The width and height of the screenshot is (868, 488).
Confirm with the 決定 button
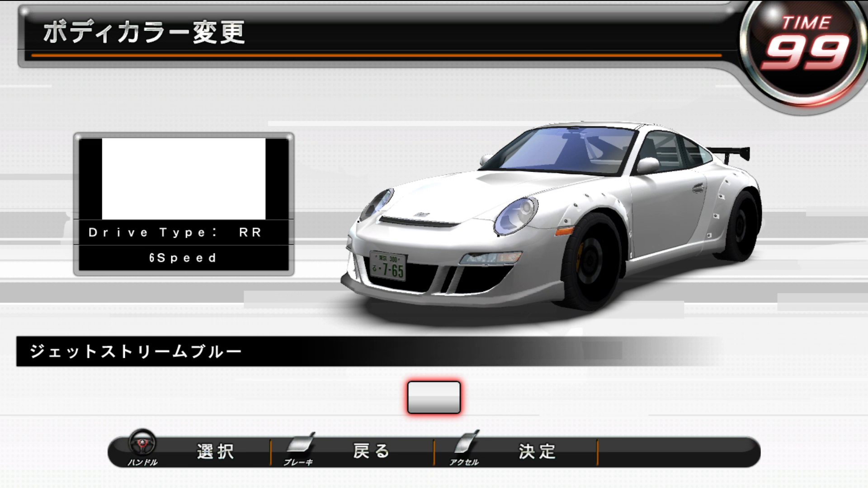coord(537,451)
